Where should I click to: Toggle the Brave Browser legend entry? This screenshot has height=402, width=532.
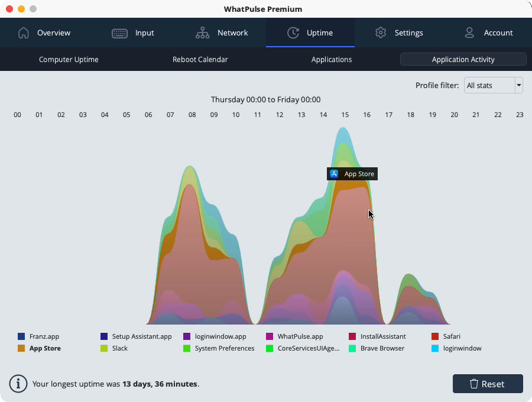coord(377,348)
